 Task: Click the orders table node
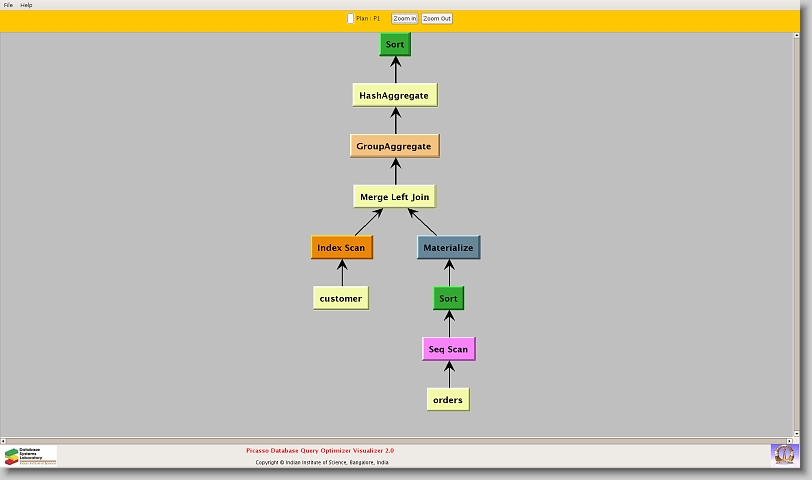tap(448, 400)
